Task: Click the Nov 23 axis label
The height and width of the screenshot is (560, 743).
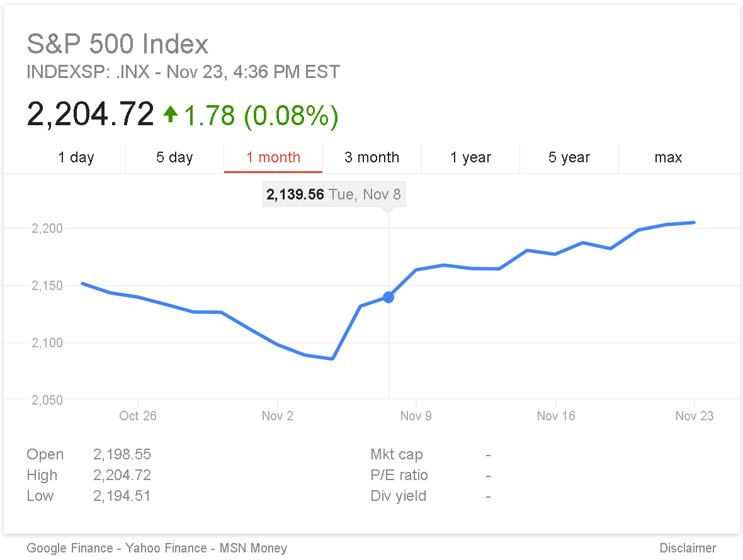Action: pyautogui.click(x=694, y=416)
